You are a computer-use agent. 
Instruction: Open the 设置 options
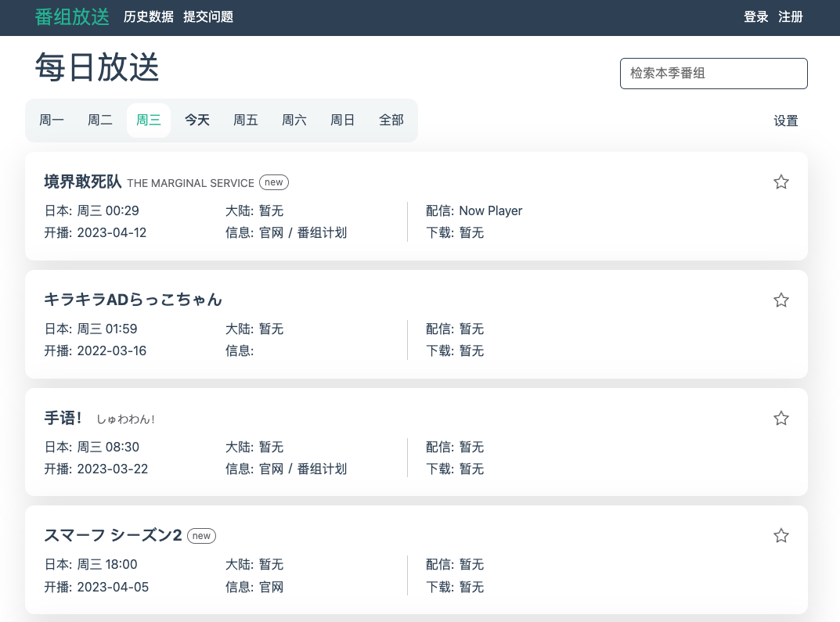786,121
